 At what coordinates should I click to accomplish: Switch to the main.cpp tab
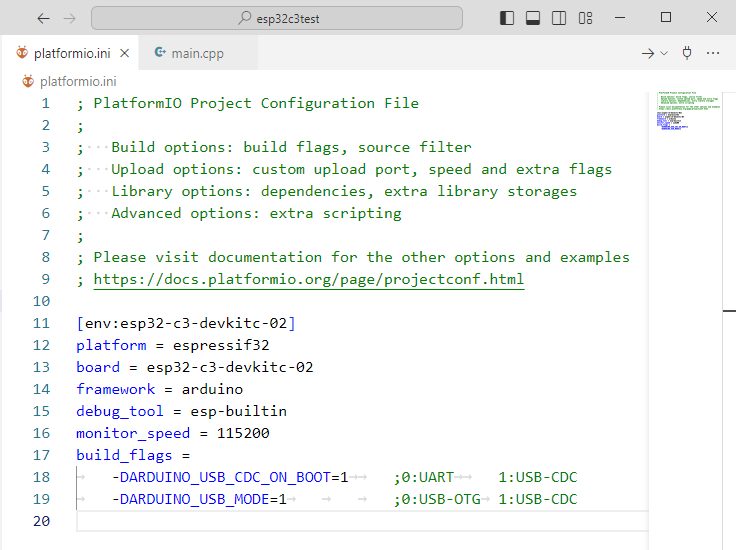click(197, 53)
